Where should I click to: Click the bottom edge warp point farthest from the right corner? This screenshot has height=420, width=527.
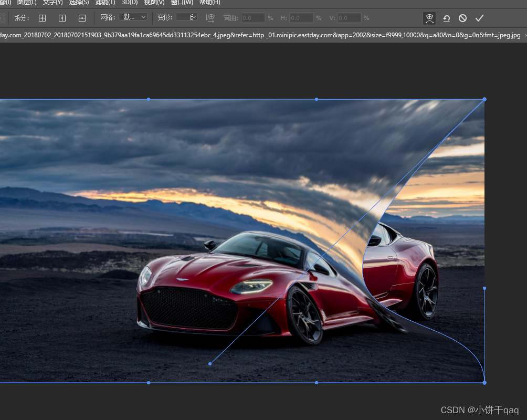[x=149, y=383]
